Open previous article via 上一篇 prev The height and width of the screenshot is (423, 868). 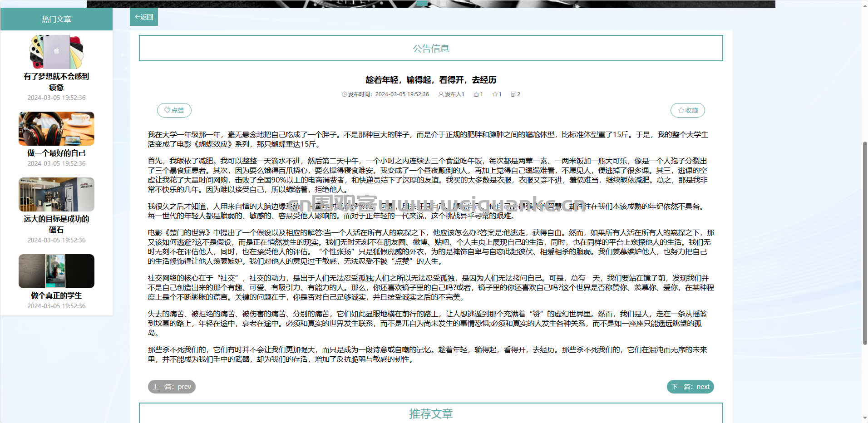pyautogui.click(x=172, y=387)
